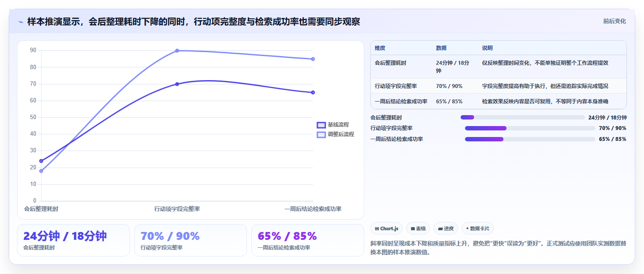Click the 会后整理耗时 progress bar
This screenshot has height=274, width=644.
tap(522, 117)
